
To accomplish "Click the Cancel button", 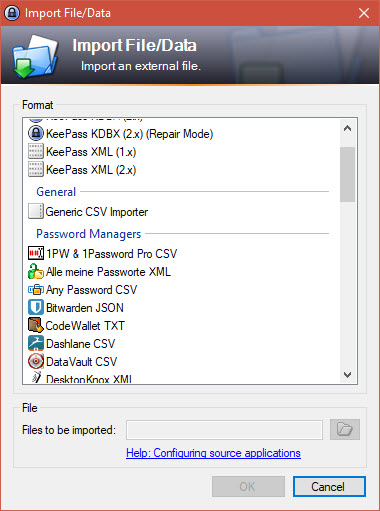I will (x=329, y=487).
